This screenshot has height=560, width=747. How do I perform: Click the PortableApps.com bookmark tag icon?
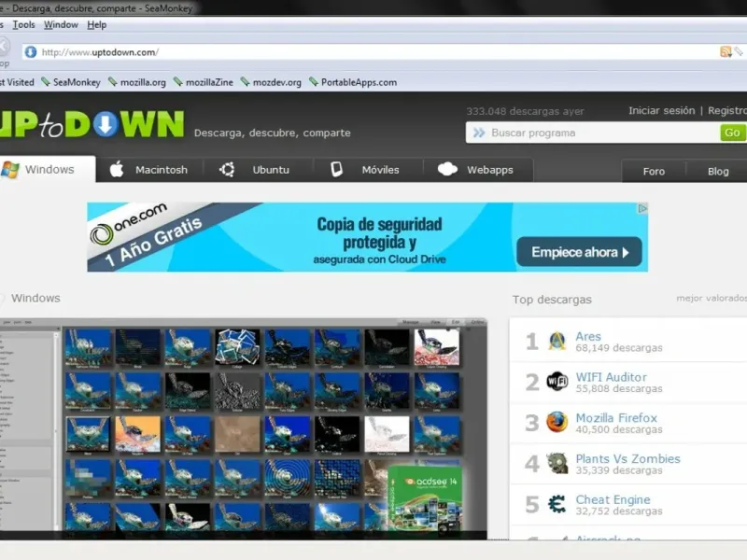pyautogui.click(x=314, y=82)
